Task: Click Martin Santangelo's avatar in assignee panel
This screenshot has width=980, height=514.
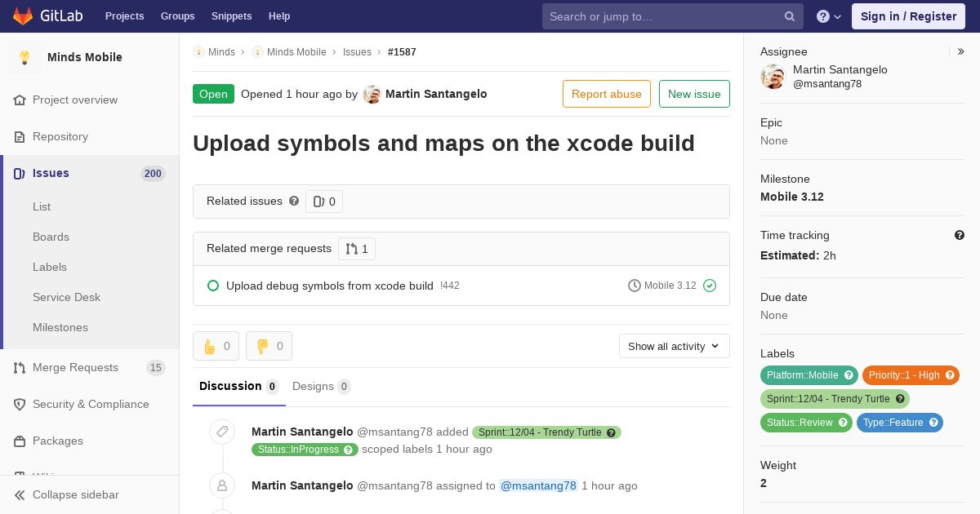Action: [773, 77]
